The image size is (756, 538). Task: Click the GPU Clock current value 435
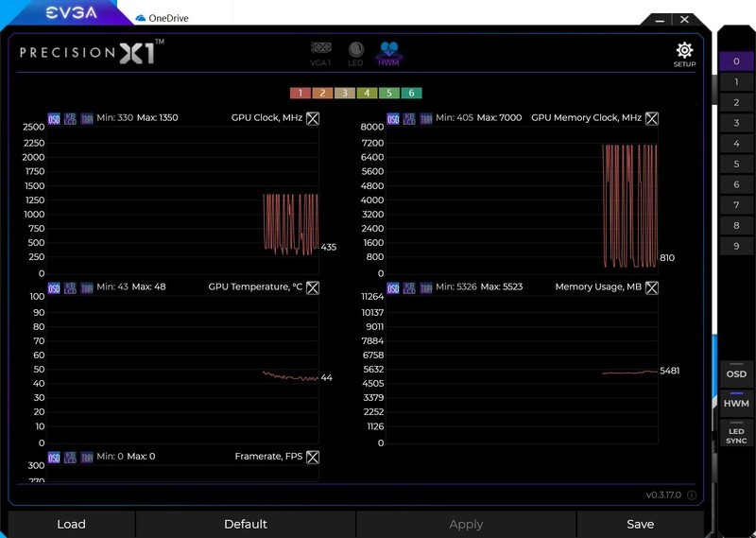(x=328, y=247)
